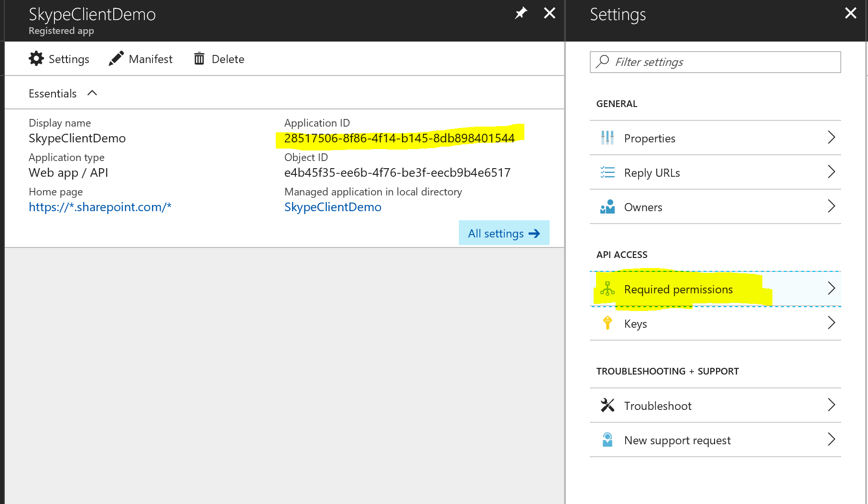
Task: Click the Managed application in local directory label
Action: point(373,192)
